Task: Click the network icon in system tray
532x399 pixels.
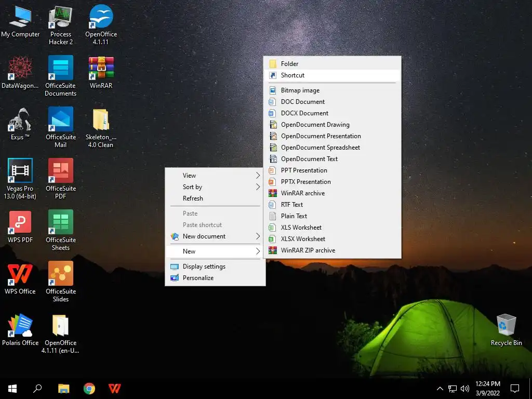Action: pos(453,389)
